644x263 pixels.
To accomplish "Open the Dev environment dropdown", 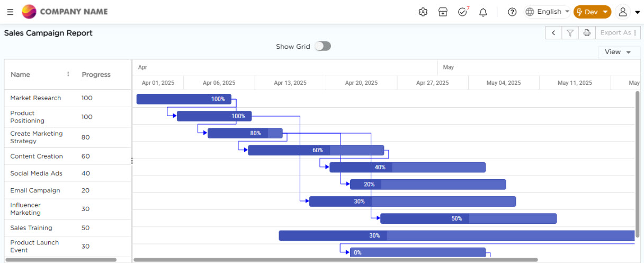I will pyautogui.click(x=592, y=12).
